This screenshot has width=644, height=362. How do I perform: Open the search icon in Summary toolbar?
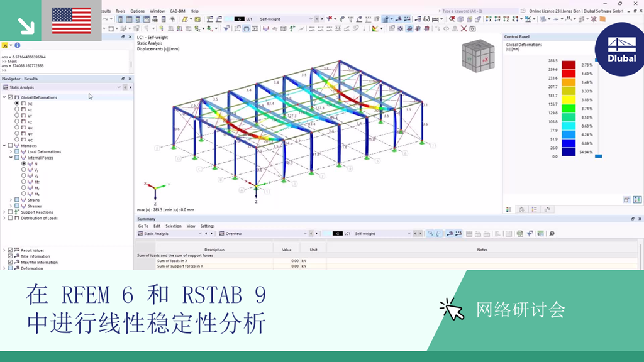coord(552,234)
